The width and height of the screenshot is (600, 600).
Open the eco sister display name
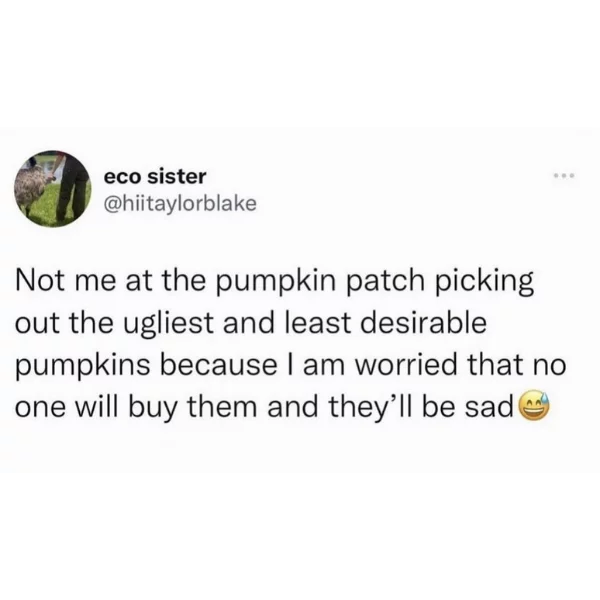click(x=155, y=176)
